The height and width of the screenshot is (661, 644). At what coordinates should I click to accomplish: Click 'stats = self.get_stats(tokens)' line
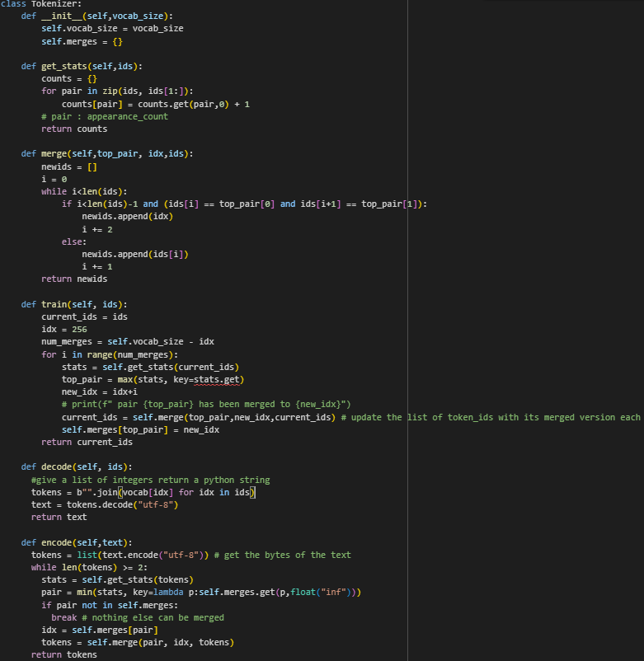117,580
